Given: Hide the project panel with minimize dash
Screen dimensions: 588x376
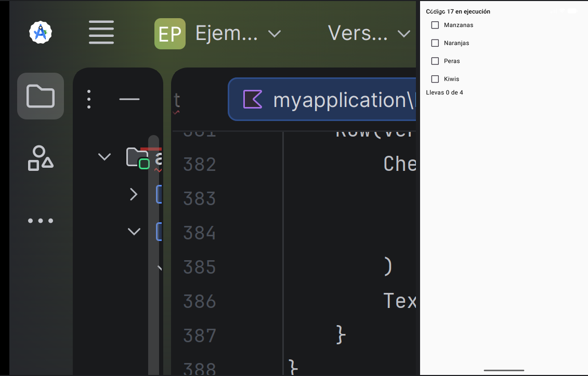Looking at the screenshot, I should (x=129, y=99).
